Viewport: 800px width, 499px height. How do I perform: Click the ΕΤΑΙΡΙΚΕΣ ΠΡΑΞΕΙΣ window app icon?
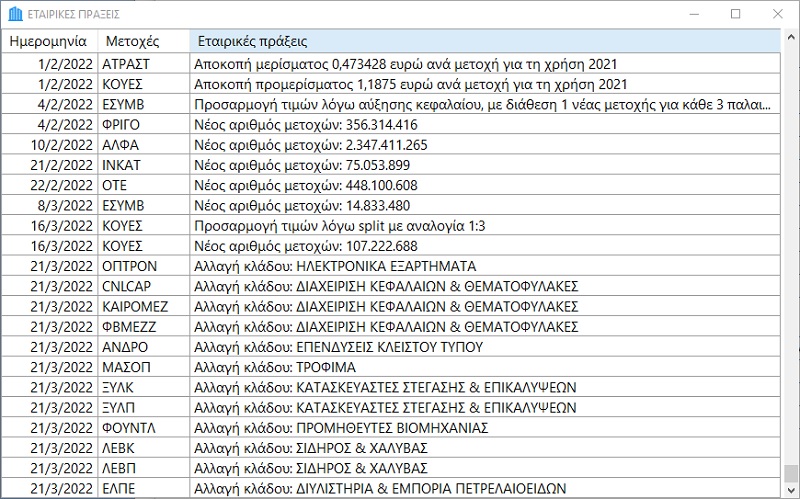pos(15,14)
